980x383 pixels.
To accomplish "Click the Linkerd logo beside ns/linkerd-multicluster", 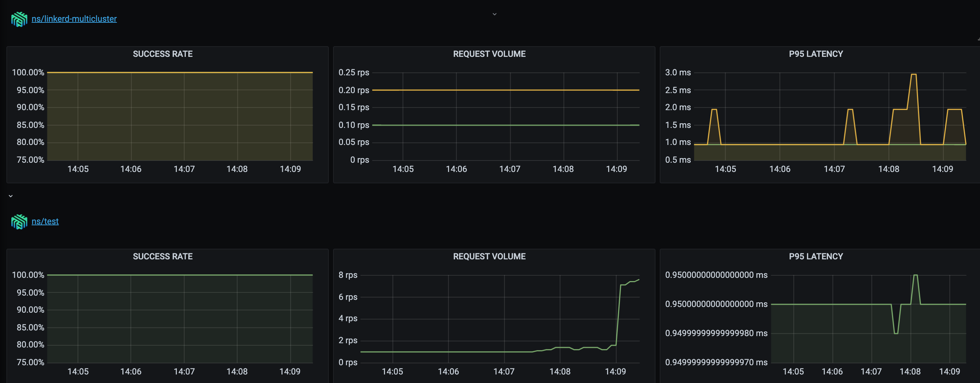I will pos(19,19).
